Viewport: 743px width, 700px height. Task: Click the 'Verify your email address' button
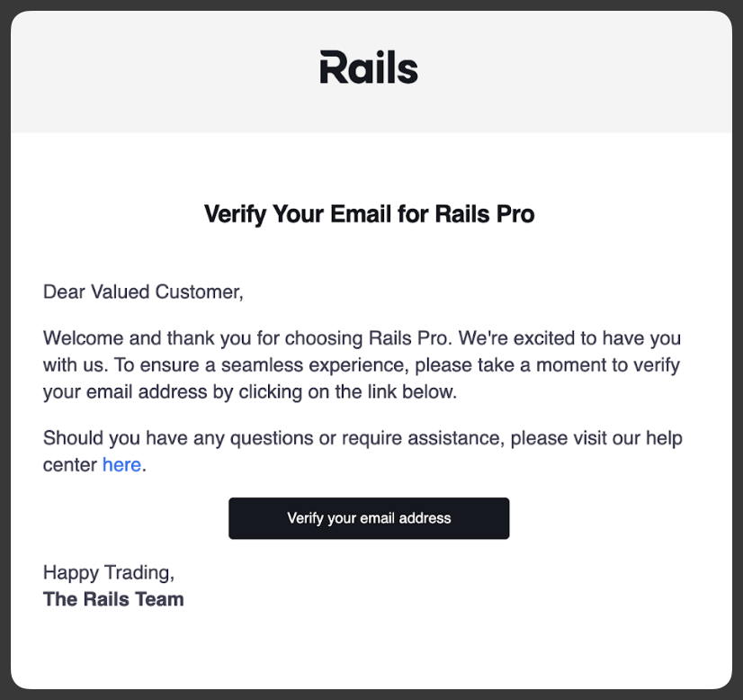point(369,518)
